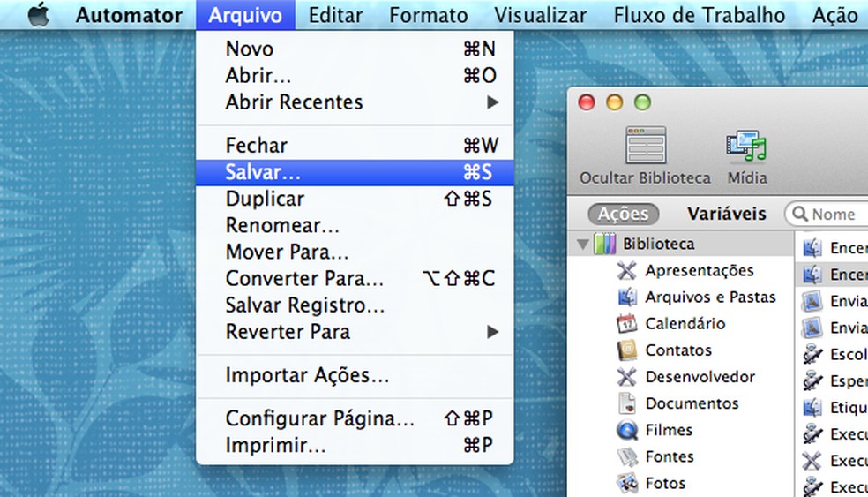Click the Fotos category icon
Viewport: 868px width, 497px height.
coord(628,483)
